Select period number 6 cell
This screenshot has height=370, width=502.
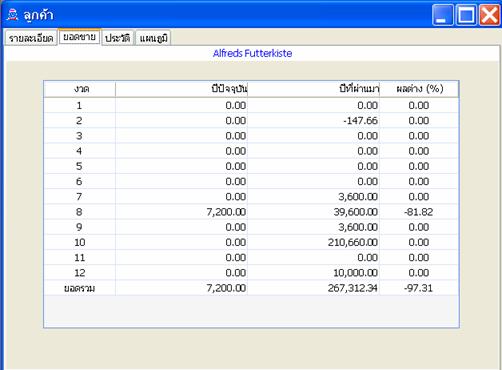pos(80,182)
